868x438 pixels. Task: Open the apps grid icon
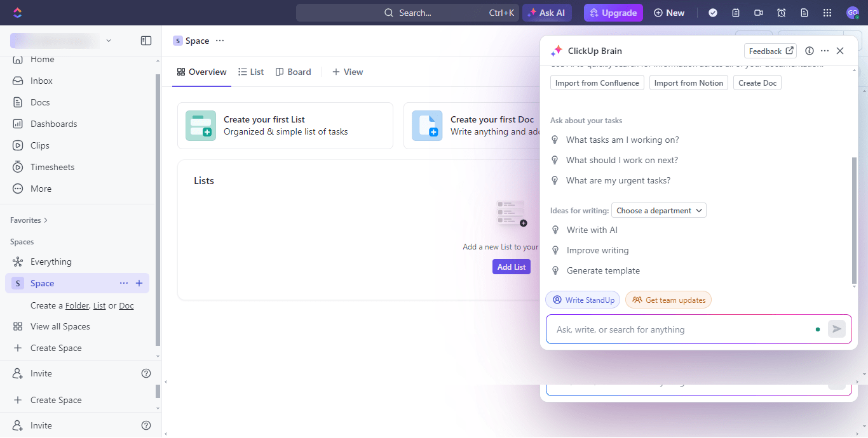click(x=827, y=13)
